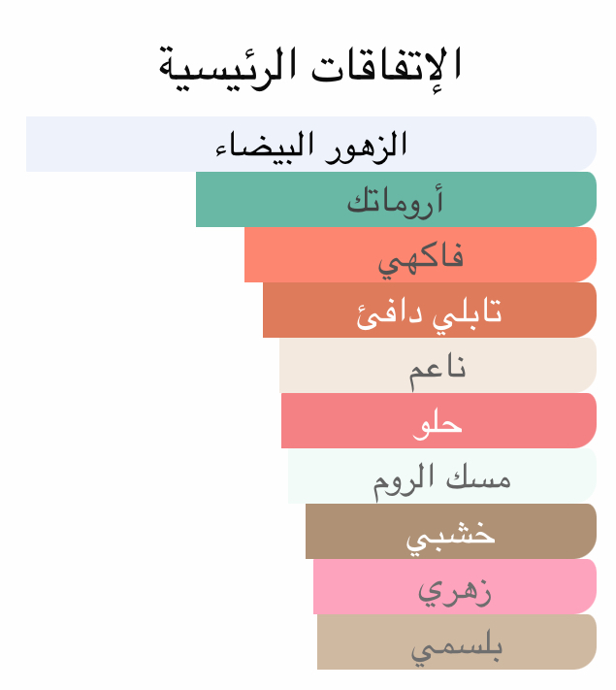This screenshot has height=690, width=616.
Task: Click the tan beige shortest bar
Action: 456,642
